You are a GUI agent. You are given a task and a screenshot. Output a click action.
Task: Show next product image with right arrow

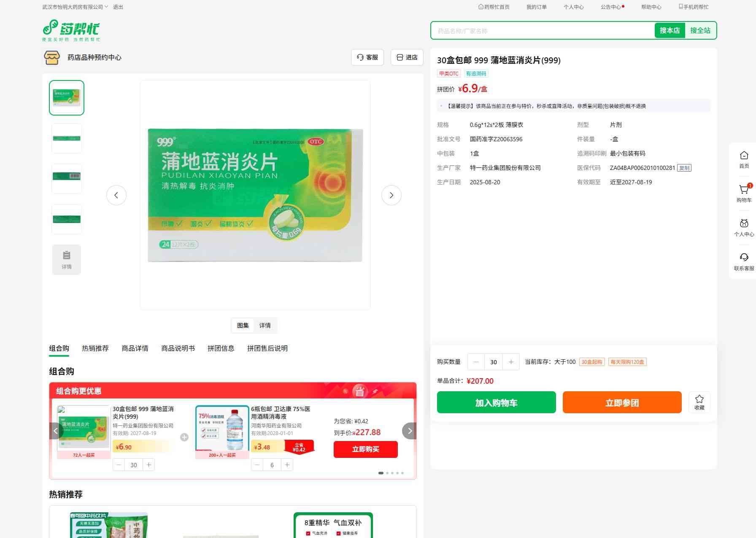tap(391, 195)
